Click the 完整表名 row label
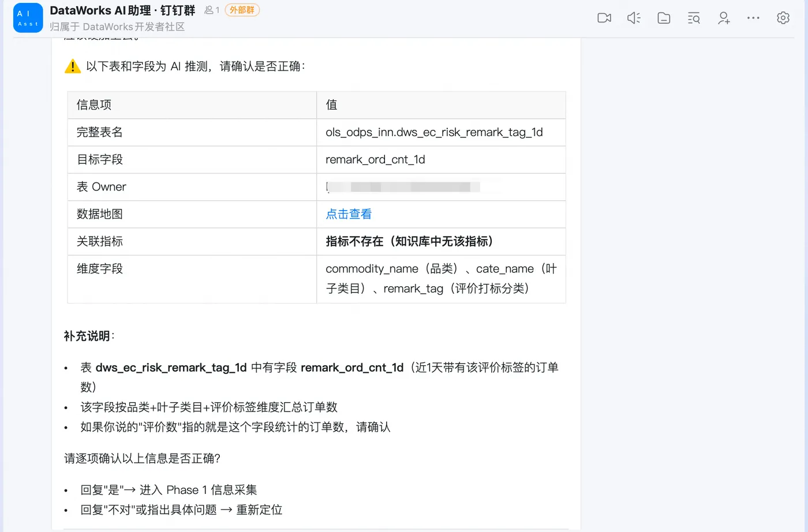The image size is (808, 532). [100, 132]
